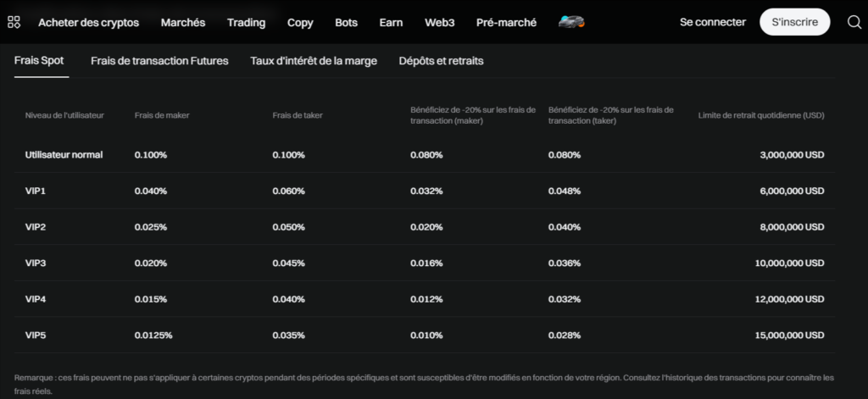Select the Frais Spot tab

click(x=39, y=61)
